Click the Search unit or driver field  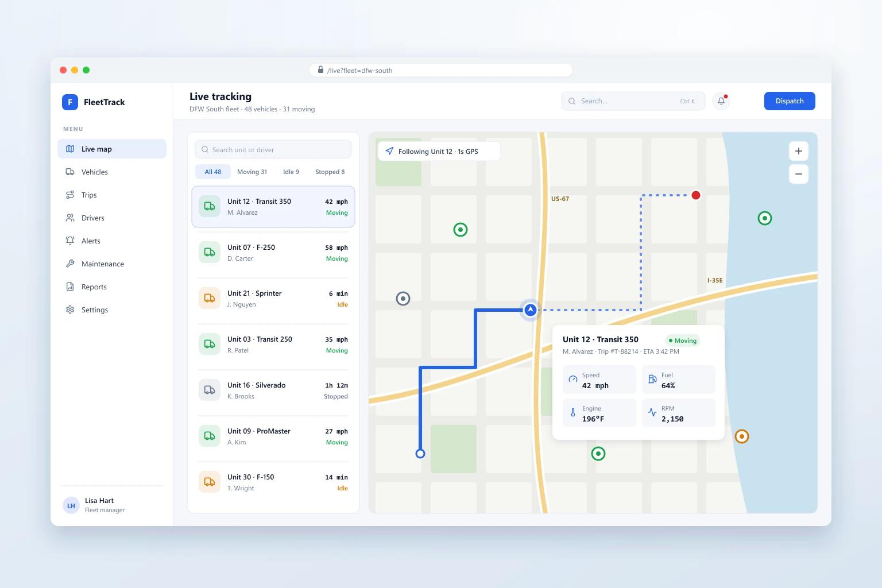coord(273,149)
